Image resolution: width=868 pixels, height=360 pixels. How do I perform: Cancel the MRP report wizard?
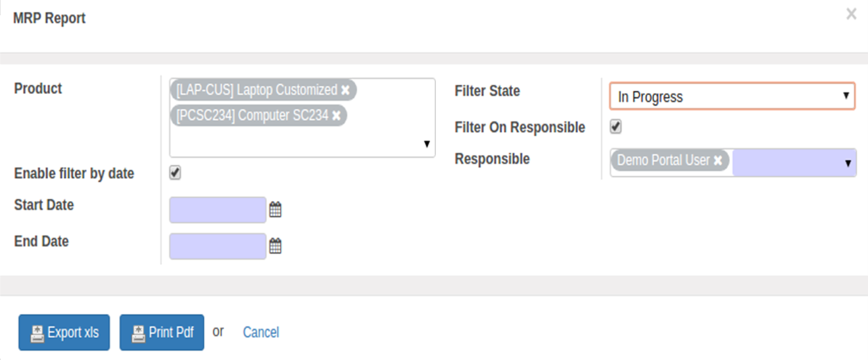click(x=261, y=332)
